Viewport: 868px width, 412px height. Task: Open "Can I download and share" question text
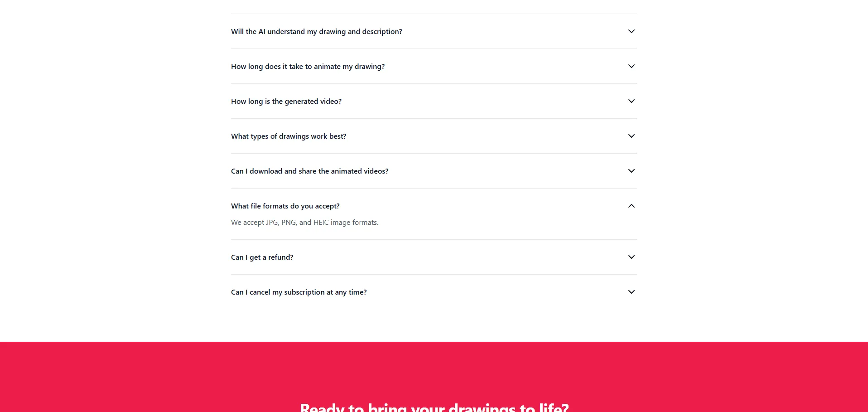(x=309, y=171)
